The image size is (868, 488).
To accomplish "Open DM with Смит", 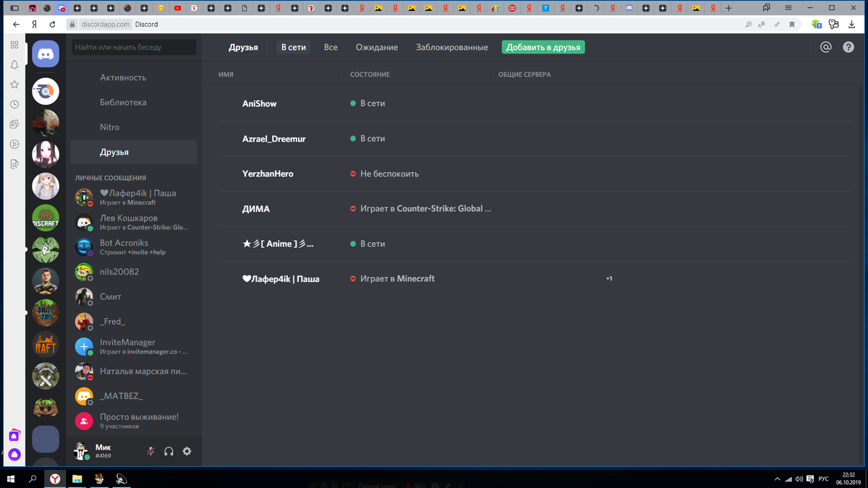I will pos(134,297).
